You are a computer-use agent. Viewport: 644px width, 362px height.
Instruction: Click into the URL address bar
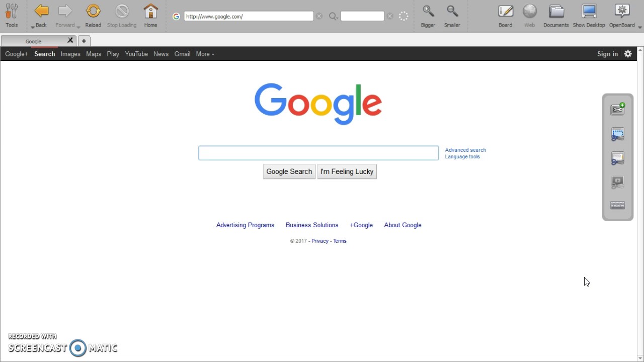(x=249, y=17)
